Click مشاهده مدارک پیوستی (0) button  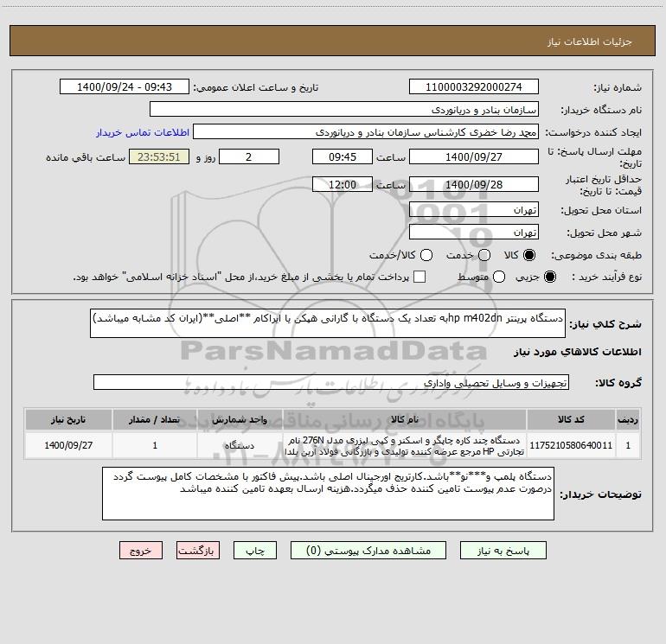click(x=368, y=551)
